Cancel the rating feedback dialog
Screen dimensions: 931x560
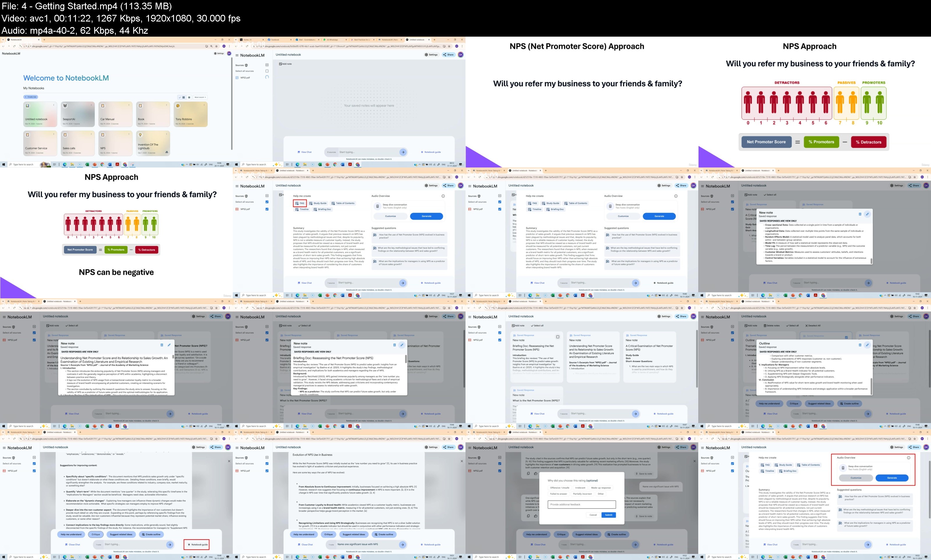point(593,515)
